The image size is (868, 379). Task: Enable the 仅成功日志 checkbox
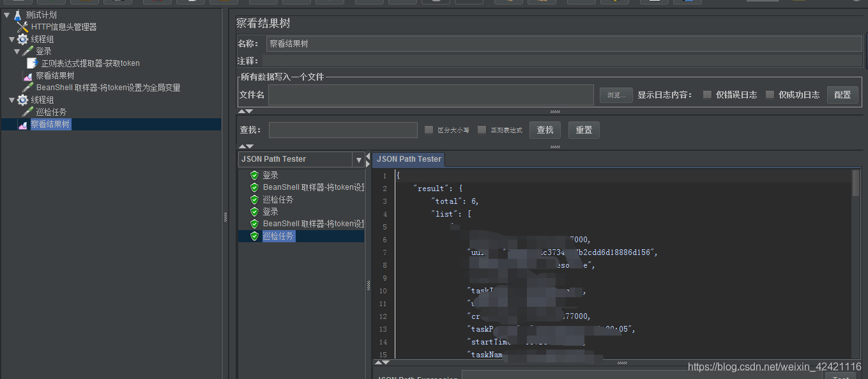click(770, 95)
